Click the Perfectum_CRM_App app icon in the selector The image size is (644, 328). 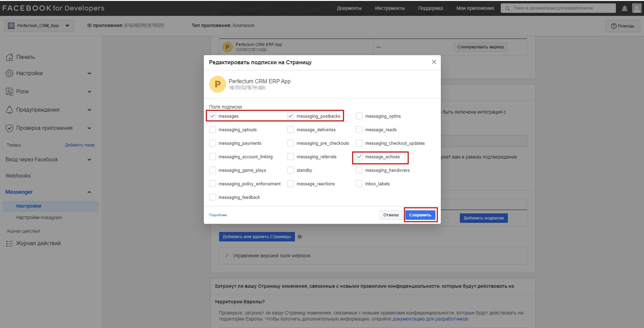11,26
